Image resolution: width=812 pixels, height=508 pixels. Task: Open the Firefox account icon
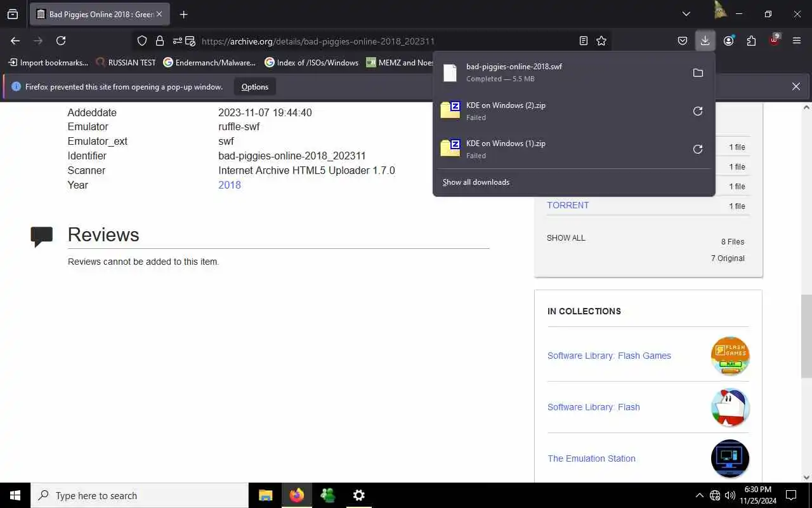coord(728,41)
